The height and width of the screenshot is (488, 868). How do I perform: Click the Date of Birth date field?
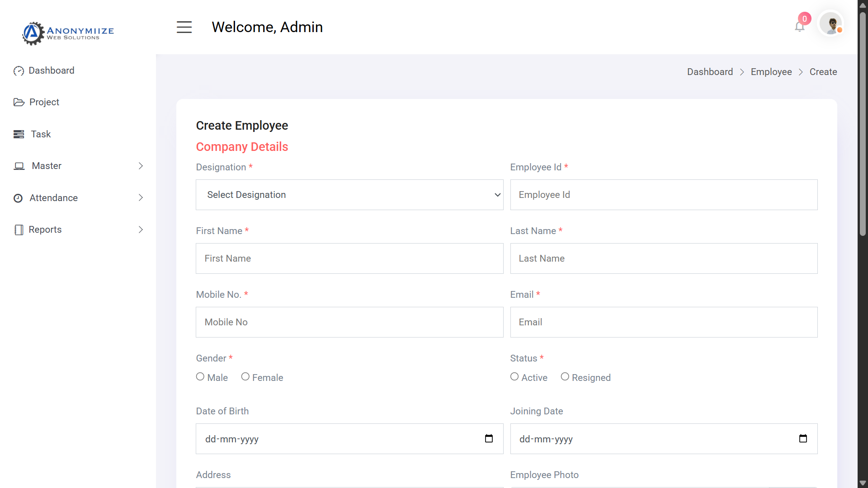[x=349, y=439]
